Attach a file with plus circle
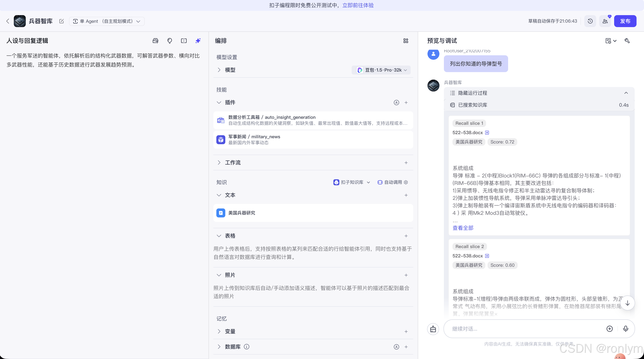Screen dimensions: 644x359 click(x=610, y=329)
